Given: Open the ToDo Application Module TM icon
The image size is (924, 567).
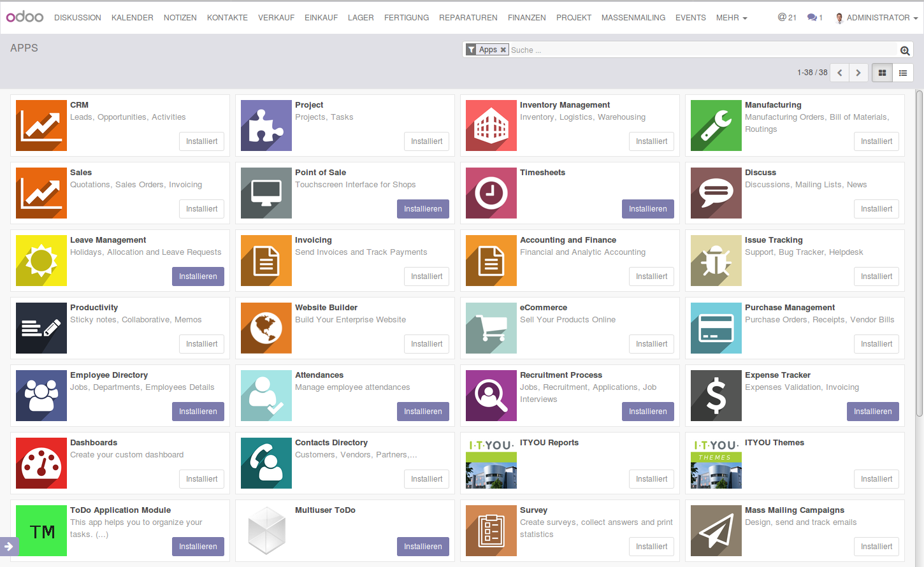Looking at the screenshot, I should coord(41,531).
